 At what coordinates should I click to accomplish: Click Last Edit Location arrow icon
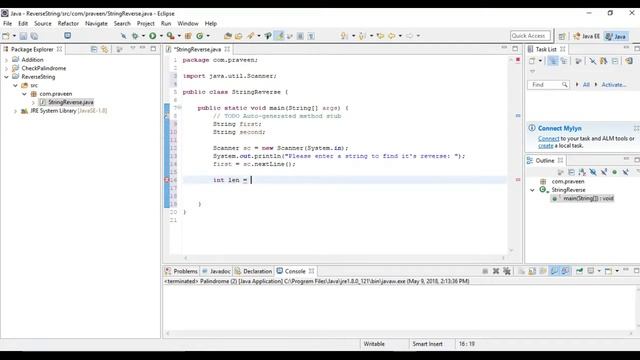pyautogui.click(x=380, y=36)
